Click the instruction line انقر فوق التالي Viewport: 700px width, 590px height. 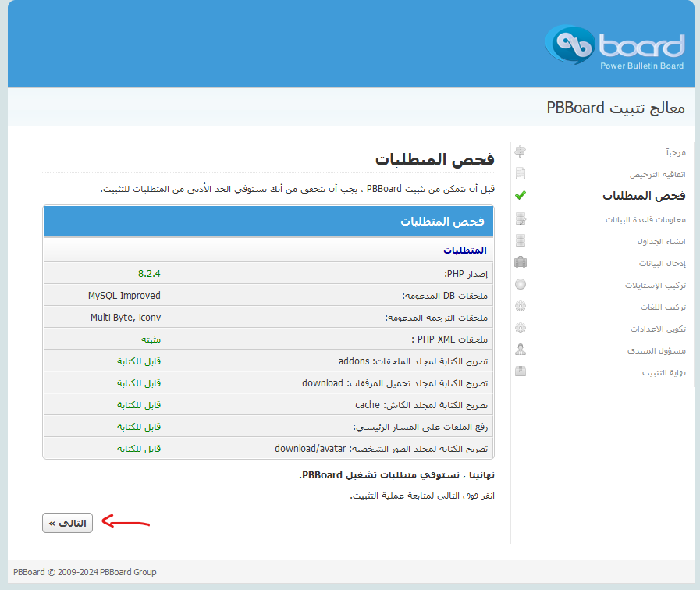tap(422, 496)
